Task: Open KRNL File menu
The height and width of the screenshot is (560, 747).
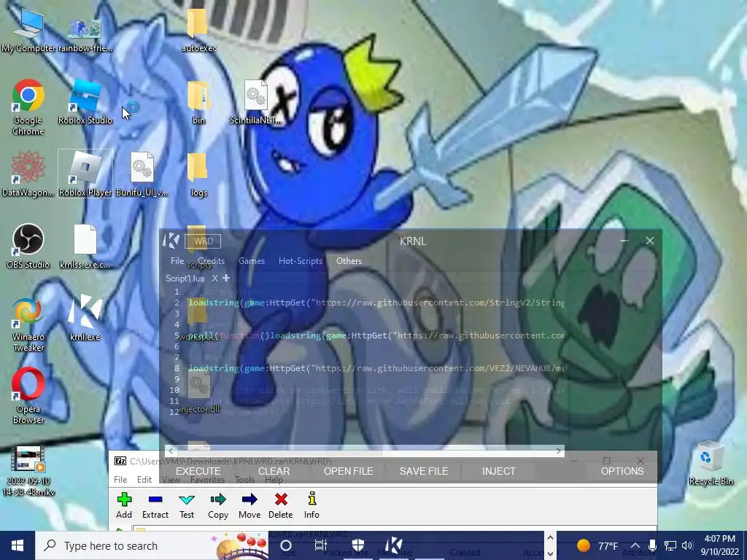Action: coord(177,261)
